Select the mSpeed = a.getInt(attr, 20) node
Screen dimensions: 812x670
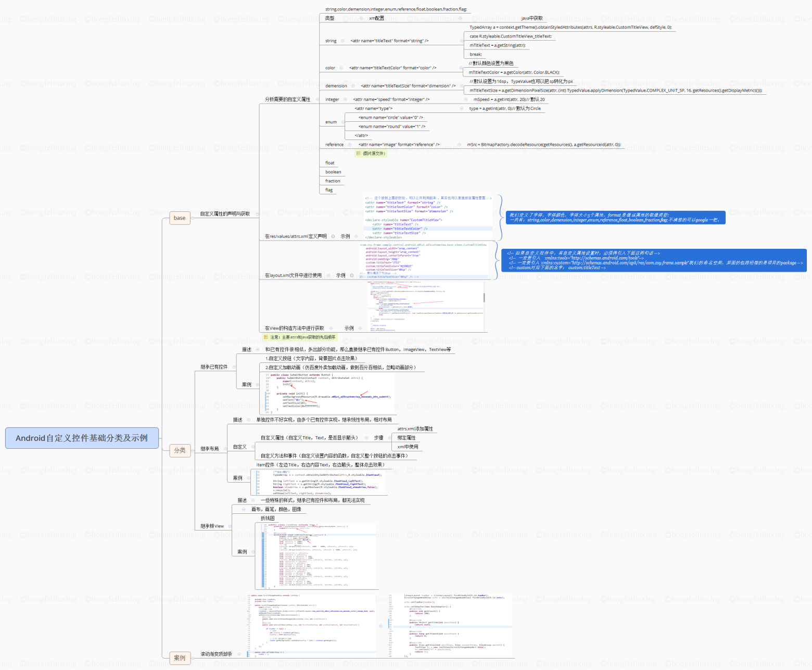[x=509, y=99]
